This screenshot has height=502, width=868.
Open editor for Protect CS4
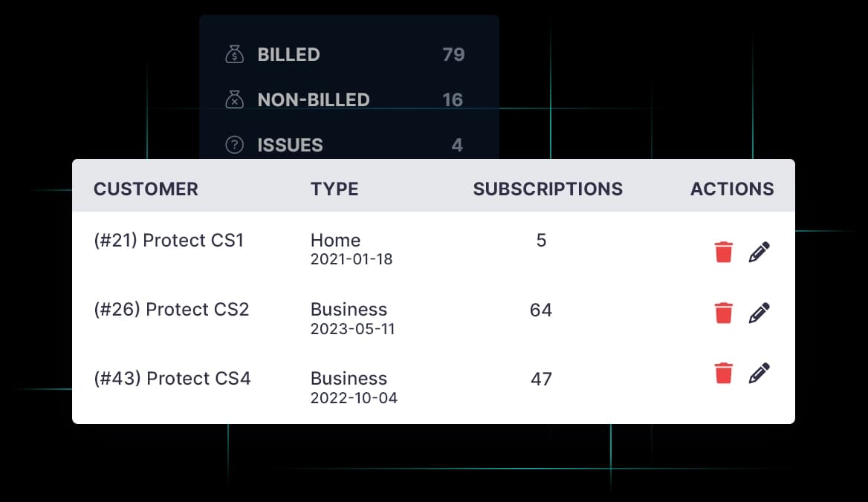pos(759,373)
